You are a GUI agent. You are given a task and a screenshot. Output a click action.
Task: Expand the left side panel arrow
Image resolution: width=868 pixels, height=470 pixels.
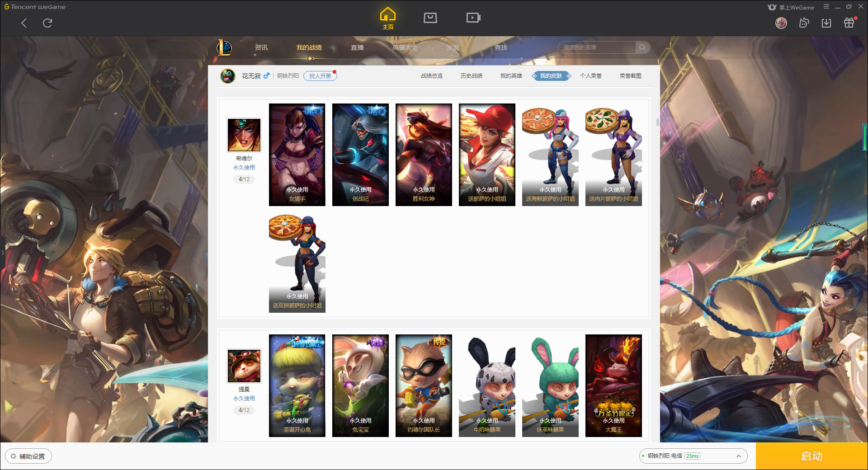pos(2,252)
